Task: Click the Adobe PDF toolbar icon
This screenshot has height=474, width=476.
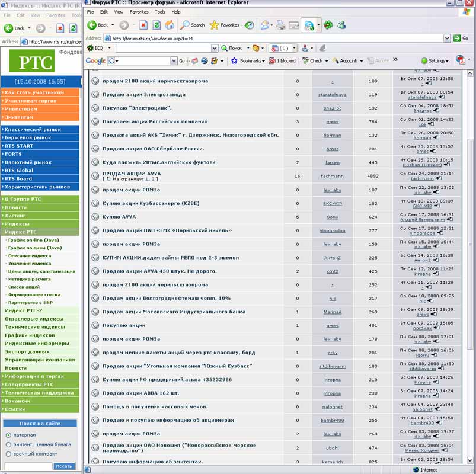Action: (461, 60)
